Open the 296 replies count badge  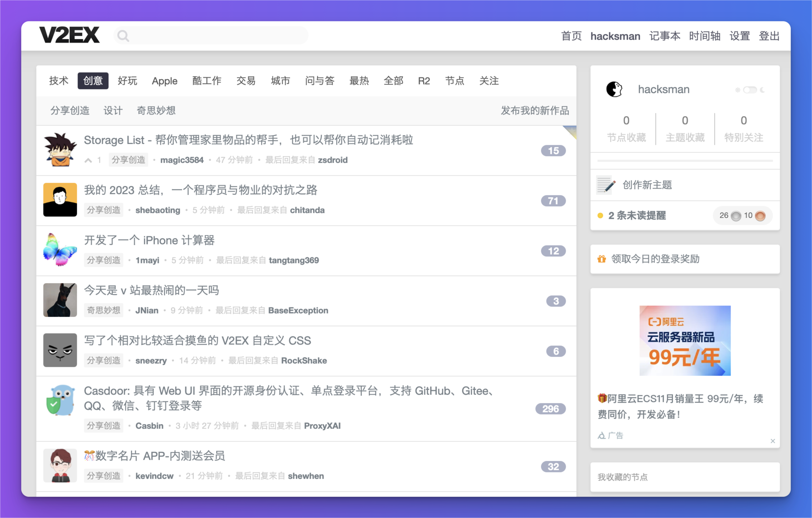pyautogui.click(x=550, y=409)
